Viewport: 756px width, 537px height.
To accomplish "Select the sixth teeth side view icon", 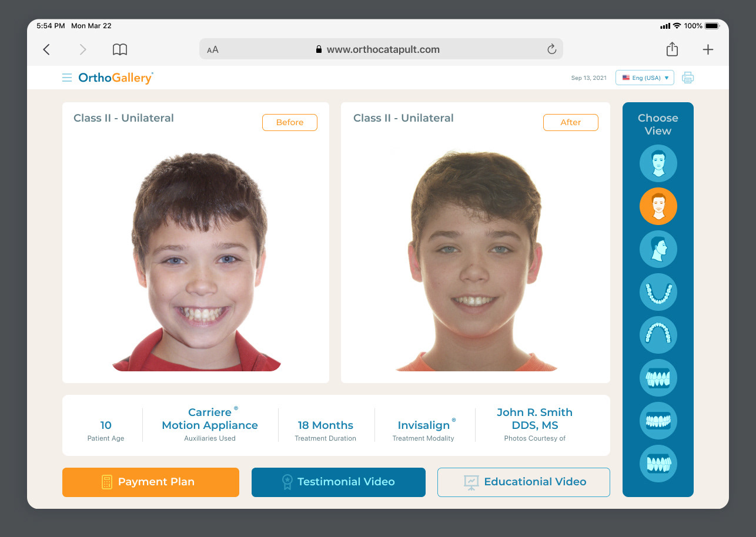I will 658,378.
